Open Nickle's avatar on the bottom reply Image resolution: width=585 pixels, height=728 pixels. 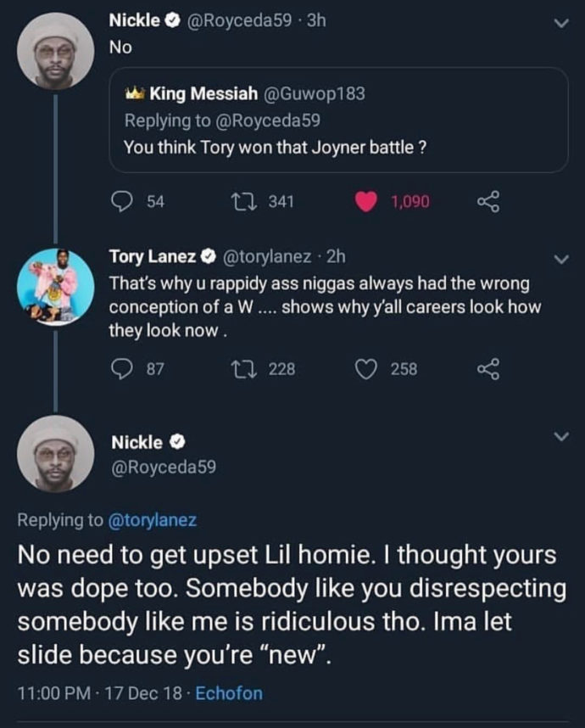pos(56,454)
